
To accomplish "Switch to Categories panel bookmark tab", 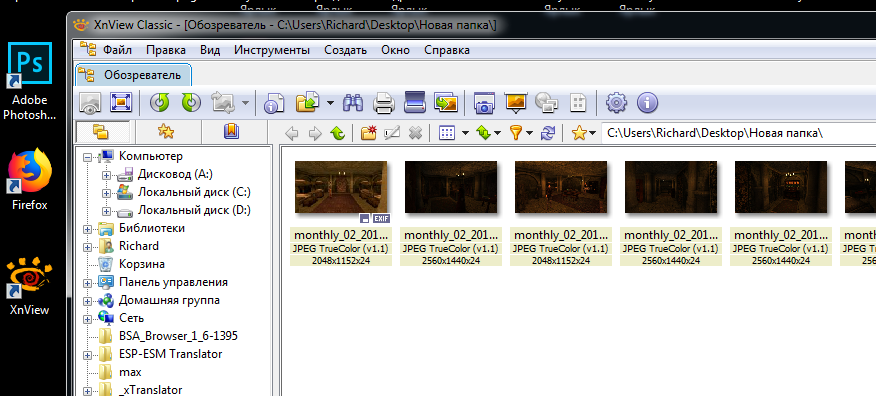I will click(x=231, y=132).
